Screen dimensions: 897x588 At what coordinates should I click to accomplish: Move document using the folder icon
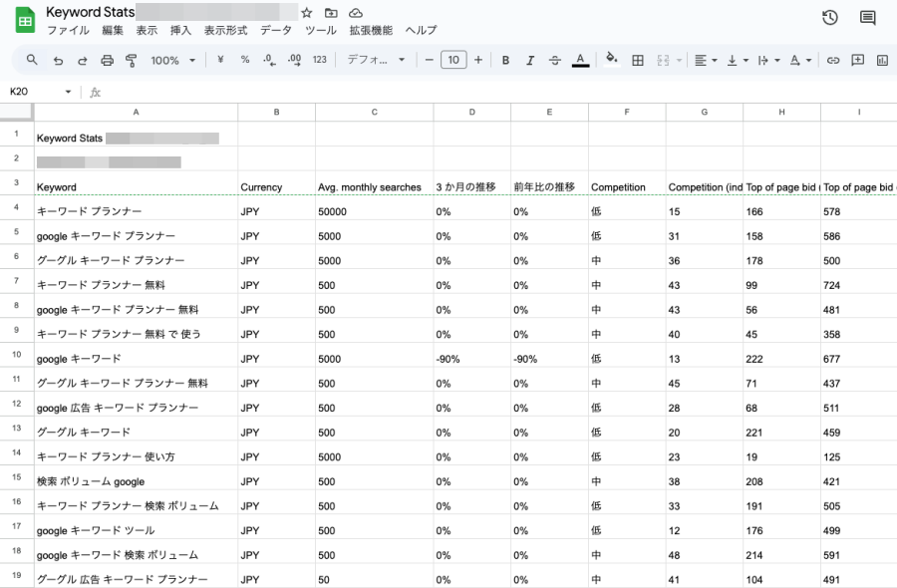331,13
